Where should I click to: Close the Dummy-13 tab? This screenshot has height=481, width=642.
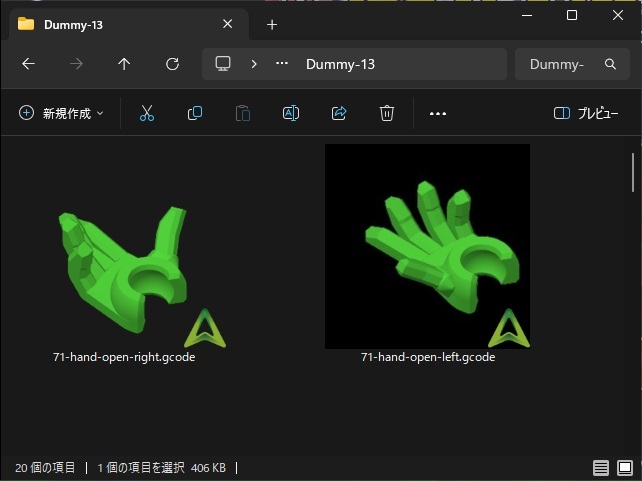point(228,24)
